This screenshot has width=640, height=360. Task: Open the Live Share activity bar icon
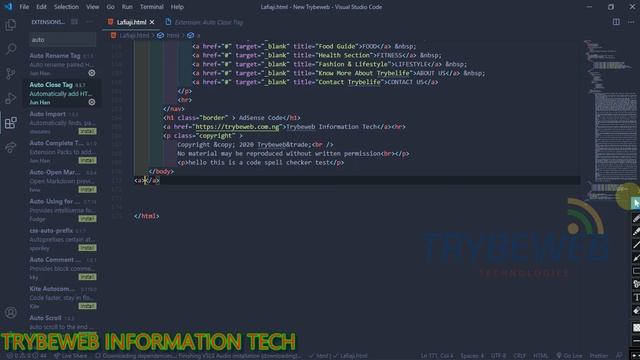[11, 147]
